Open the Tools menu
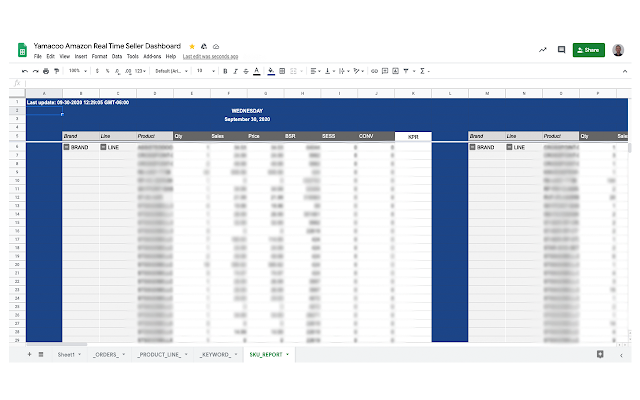640x400 pixels. click(133, 56)
